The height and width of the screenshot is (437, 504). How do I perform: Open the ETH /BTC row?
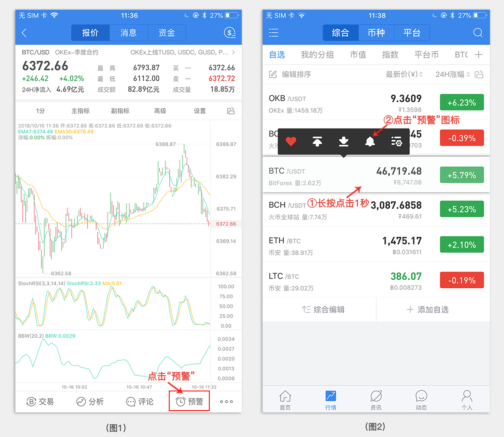[376, 245]
